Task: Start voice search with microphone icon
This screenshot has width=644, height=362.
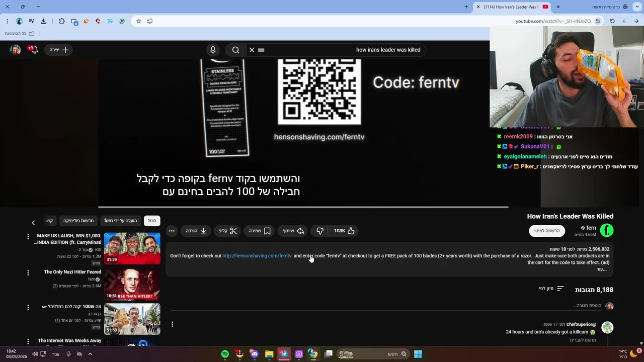Action: [213, 50]
